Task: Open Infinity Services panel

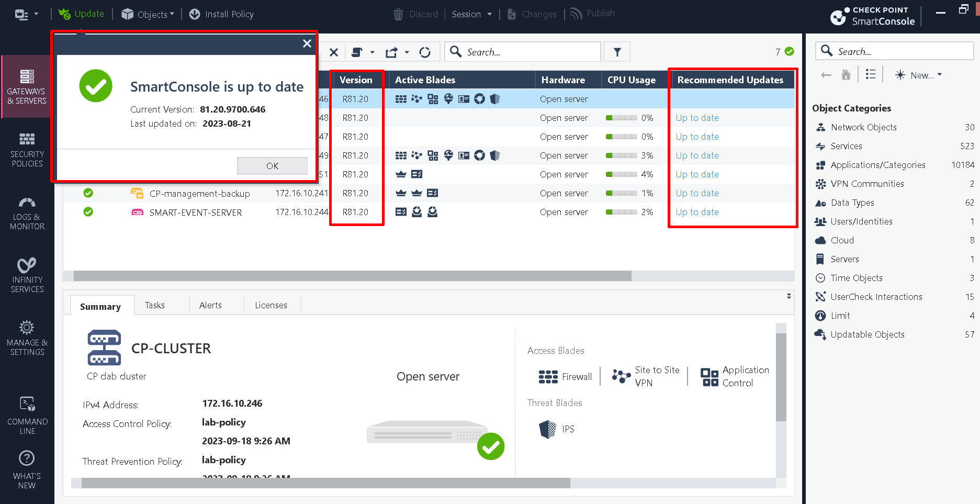Action: (x=27, y=275)
